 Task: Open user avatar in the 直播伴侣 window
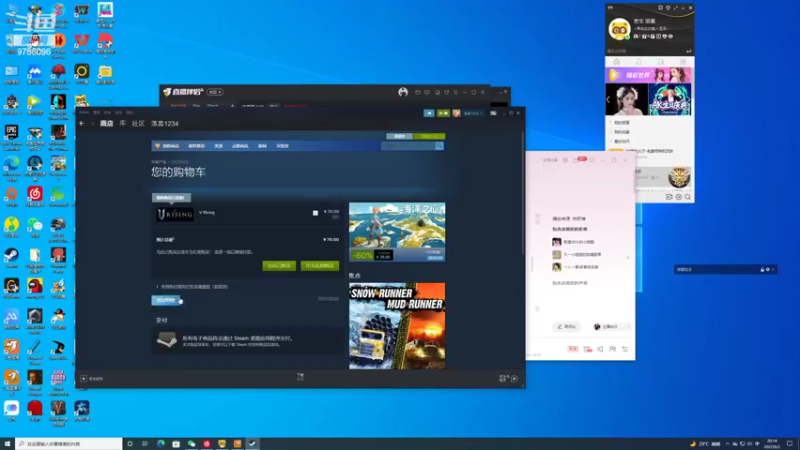click(403, 92)
